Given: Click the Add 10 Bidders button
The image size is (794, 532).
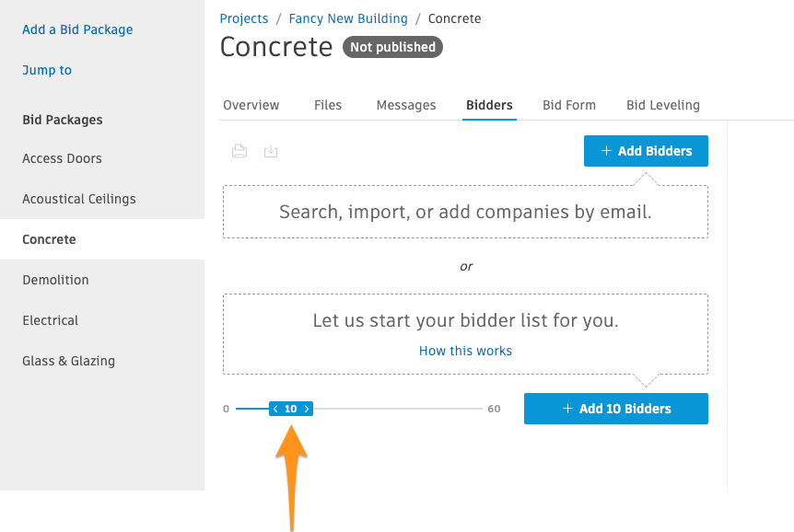Looking at the screenshot, I should pyautogui.click(x=615, y=409).
